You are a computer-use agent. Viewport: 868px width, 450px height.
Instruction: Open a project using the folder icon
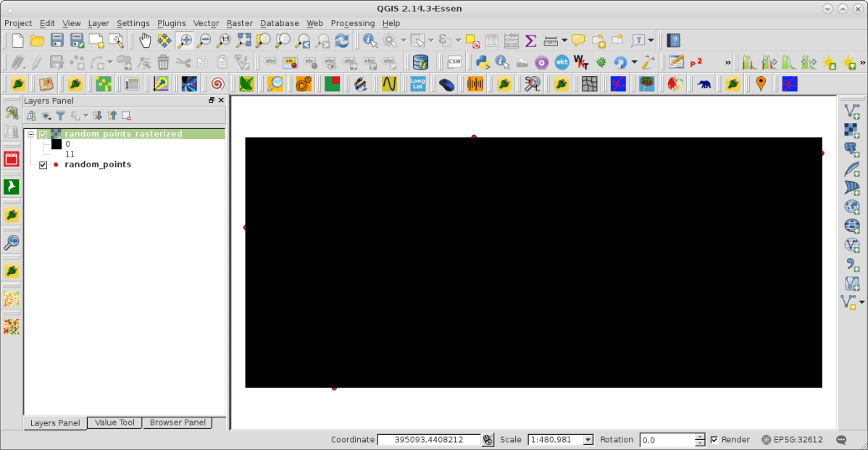37,41
